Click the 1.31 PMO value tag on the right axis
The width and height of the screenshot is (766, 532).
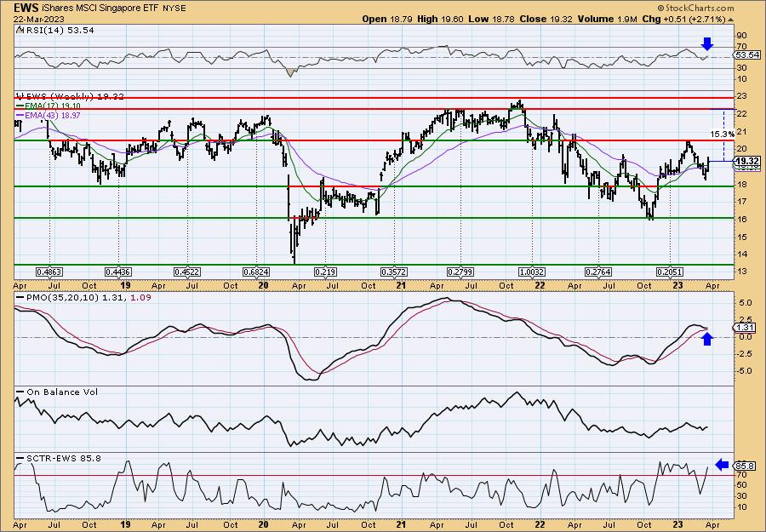tap(745, 328)
